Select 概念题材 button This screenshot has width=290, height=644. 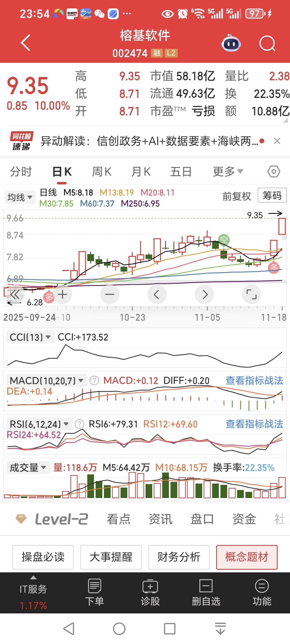tap(247, 557)
